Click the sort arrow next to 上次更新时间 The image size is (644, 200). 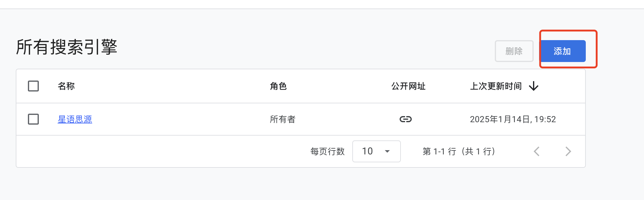pos(534,86)
